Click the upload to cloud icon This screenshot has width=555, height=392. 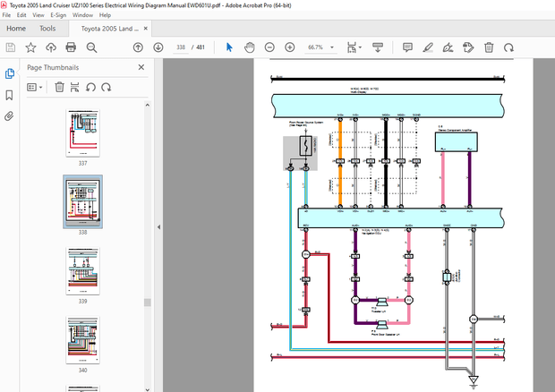coord(51,47)
